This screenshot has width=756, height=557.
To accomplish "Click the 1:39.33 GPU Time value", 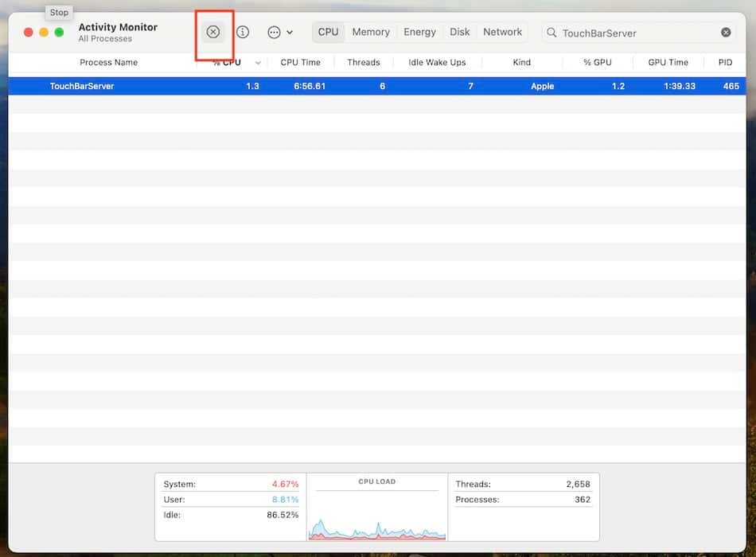I will pos(680,86).
